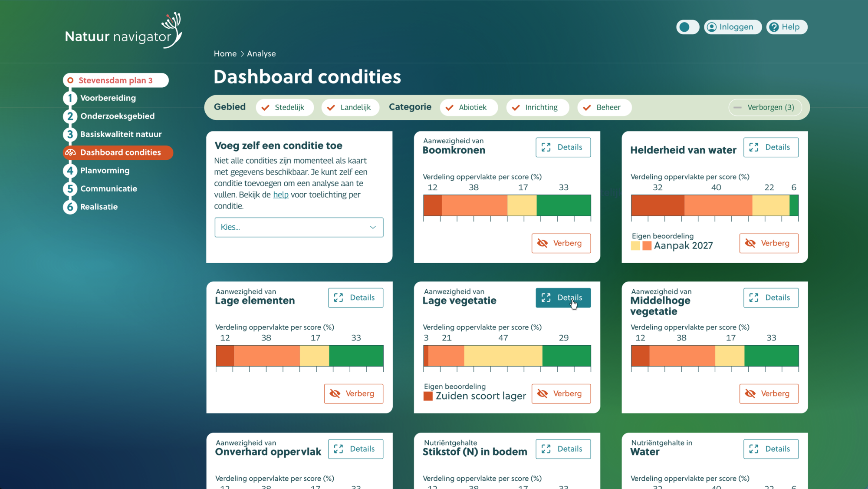
Task: Select Dashboard condities in the sidebar
Action: point(118,152)
